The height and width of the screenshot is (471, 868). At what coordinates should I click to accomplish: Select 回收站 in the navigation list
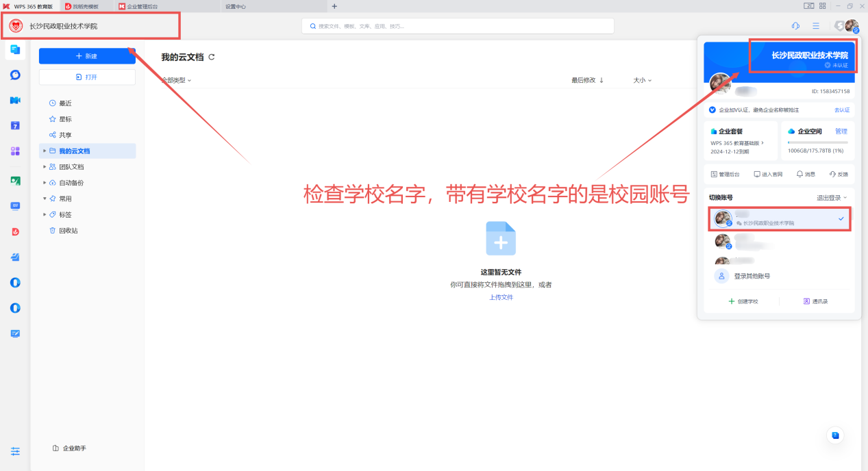[x=68, y=231]
